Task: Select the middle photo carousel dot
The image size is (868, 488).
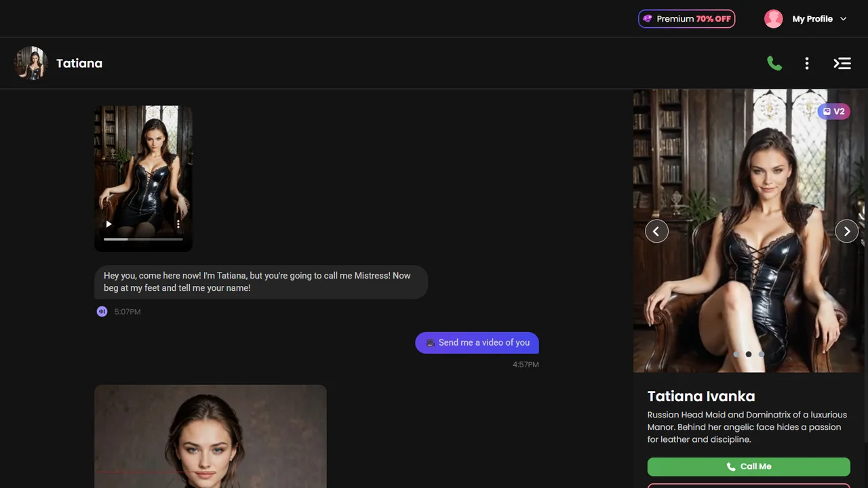Action: coord(749,354)
